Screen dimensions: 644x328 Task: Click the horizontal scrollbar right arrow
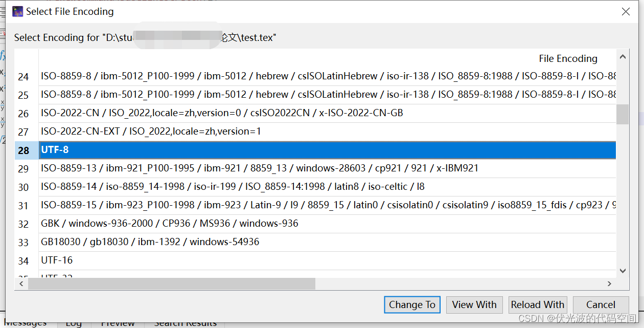610,283
